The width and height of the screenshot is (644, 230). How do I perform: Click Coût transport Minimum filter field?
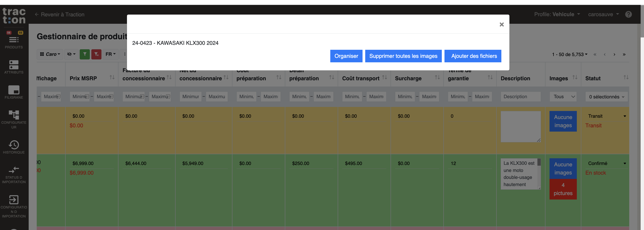352,97
